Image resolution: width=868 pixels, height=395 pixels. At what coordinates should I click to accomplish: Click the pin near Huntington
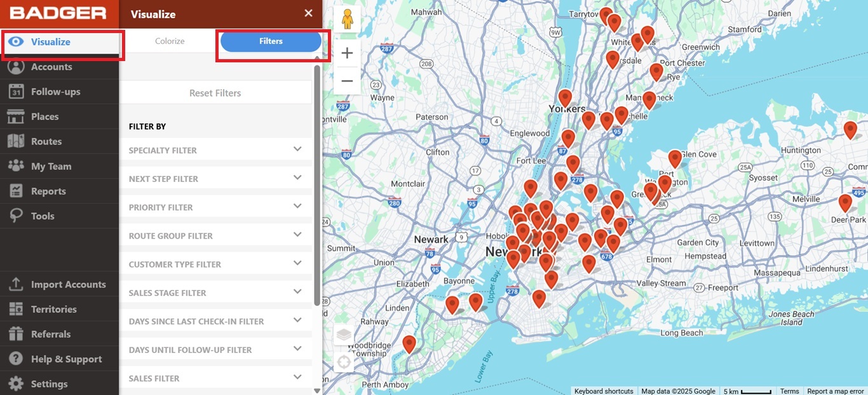point(850,130)
